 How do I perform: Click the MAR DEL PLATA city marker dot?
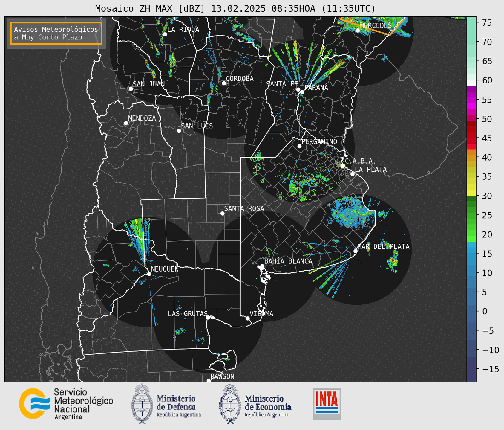pyautogui.click(x=356, y=251)
